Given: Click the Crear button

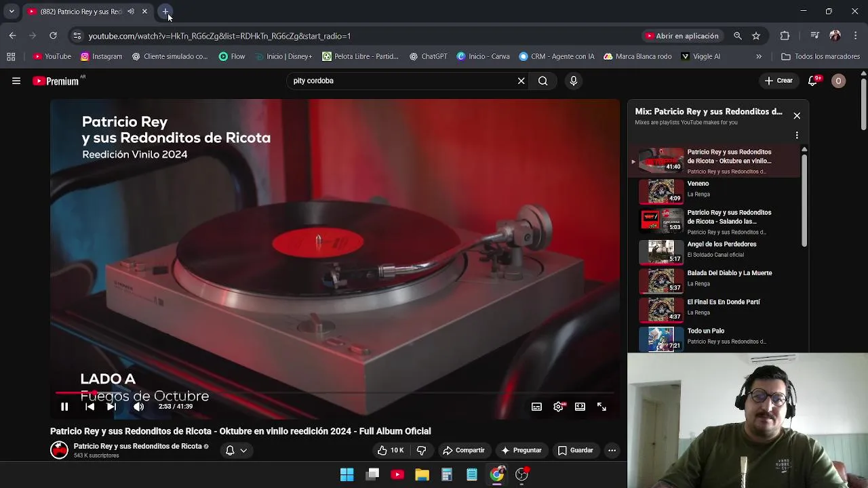Looking at the screenshot, I should pos(778,81).
